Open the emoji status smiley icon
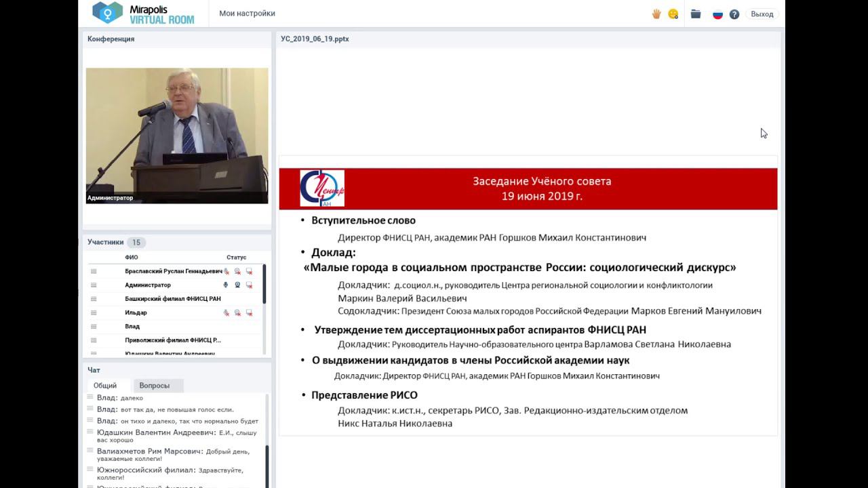Screen dimensions: 868x488 (673, 14)
